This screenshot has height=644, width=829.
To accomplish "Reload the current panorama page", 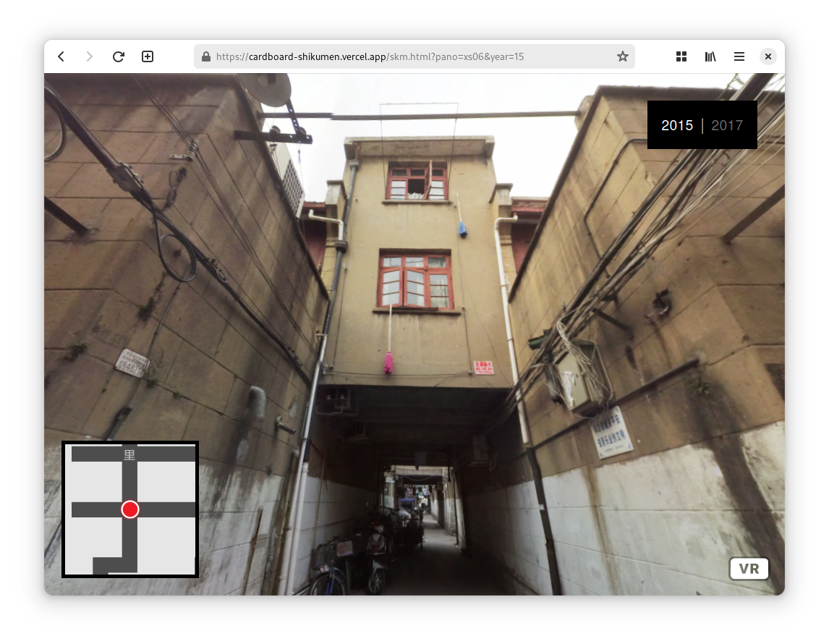I will [119, 56].
